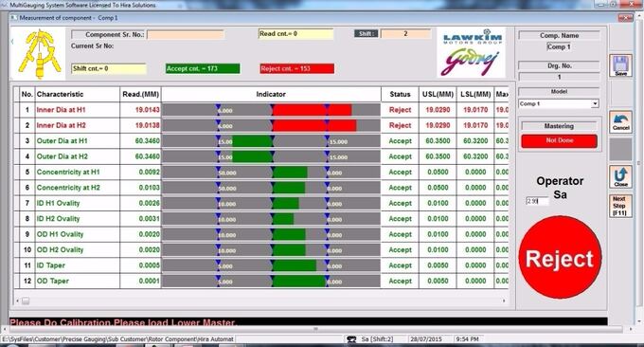Click the date 28/07/2015 in status bar
644x347 pixels.
(x=426, y=339)
